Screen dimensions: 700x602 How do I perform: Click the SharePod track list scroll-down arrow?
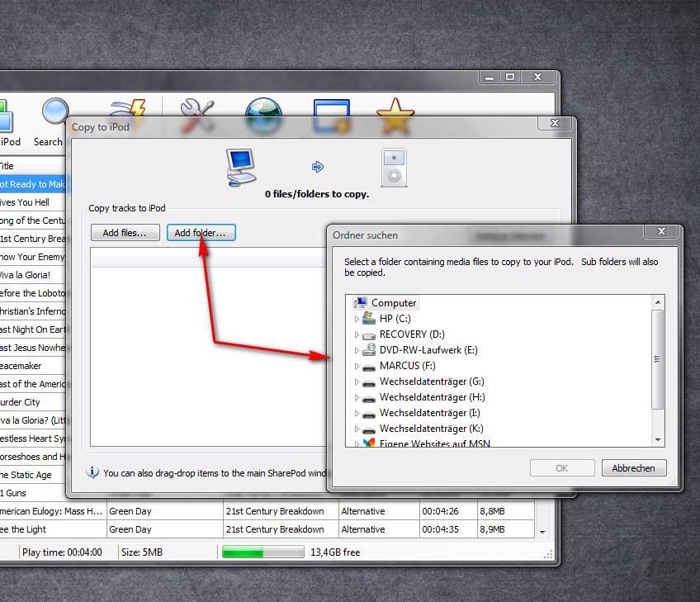pos(542,532)
